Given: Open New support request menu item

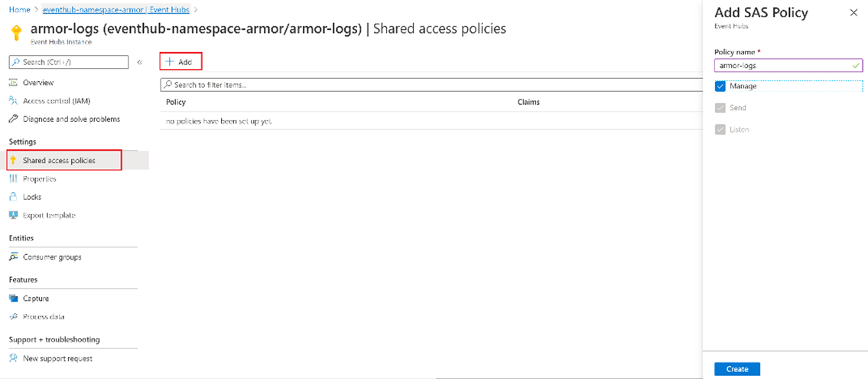Looking at the screenshot, I should 57,358.
